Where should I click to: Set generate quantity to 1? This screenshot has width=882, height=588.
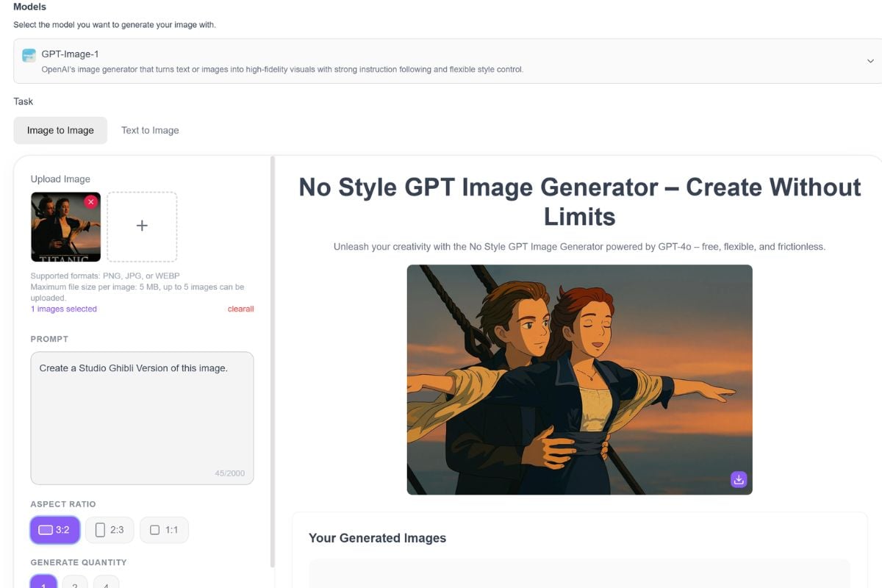coord(43,582)
